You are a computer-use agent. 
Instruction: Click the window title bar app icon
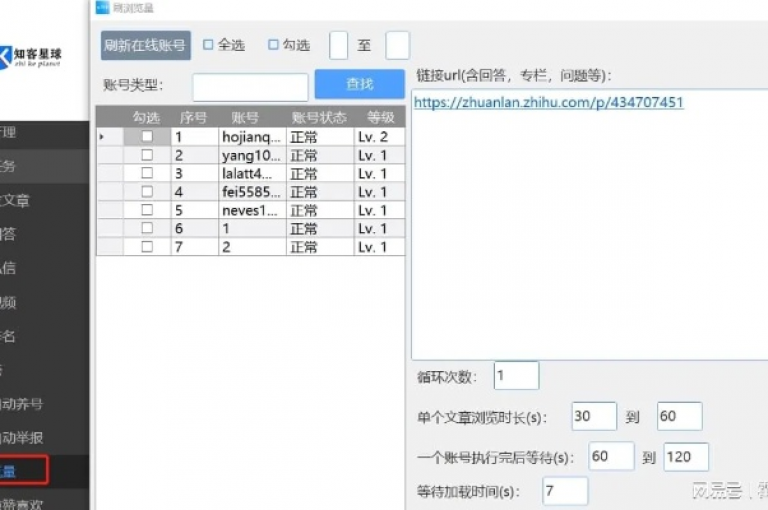[x=102, y=7]
